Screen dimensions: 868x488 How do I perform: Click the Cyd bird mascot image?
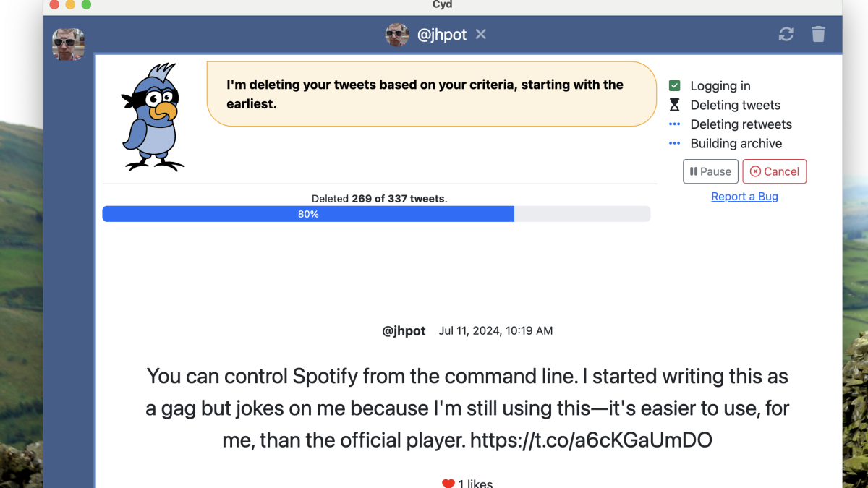pyautogui.click(x=153, y=117)
